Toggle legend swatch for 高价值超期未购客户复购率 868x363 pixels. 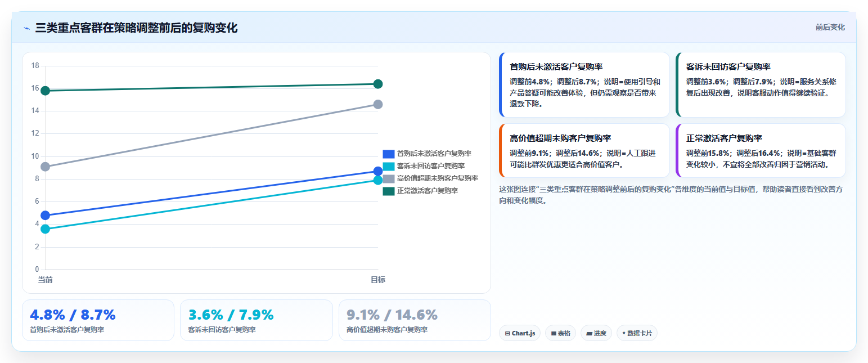point(388,178)
